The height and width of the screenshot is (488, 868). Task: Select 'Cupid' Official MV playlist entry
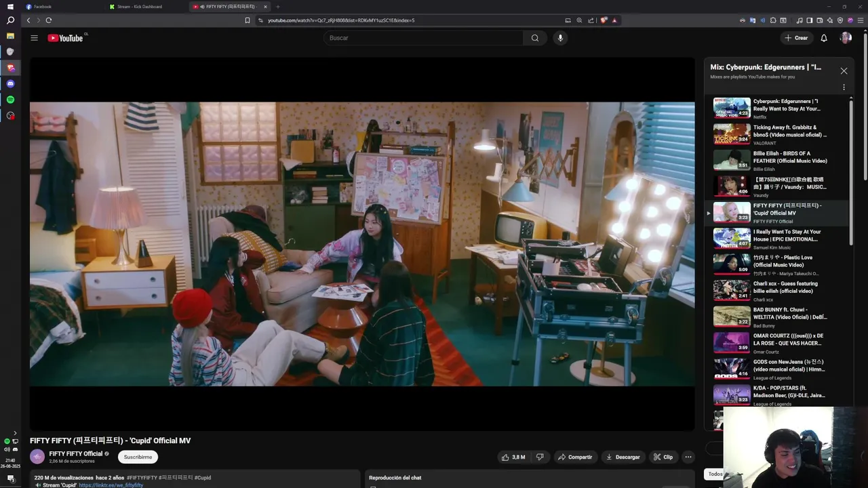coord(776,212)
